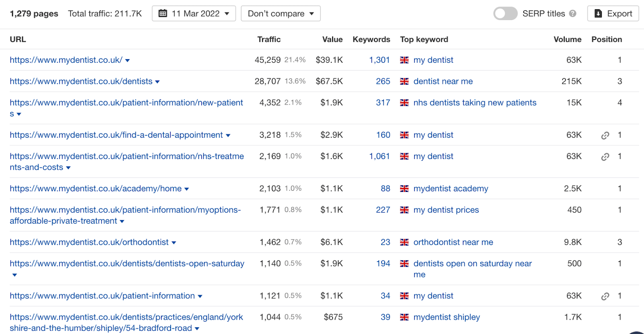Click the link icon in patient-information row
Viewport: 644px width, 334px height.
[605, 296]
